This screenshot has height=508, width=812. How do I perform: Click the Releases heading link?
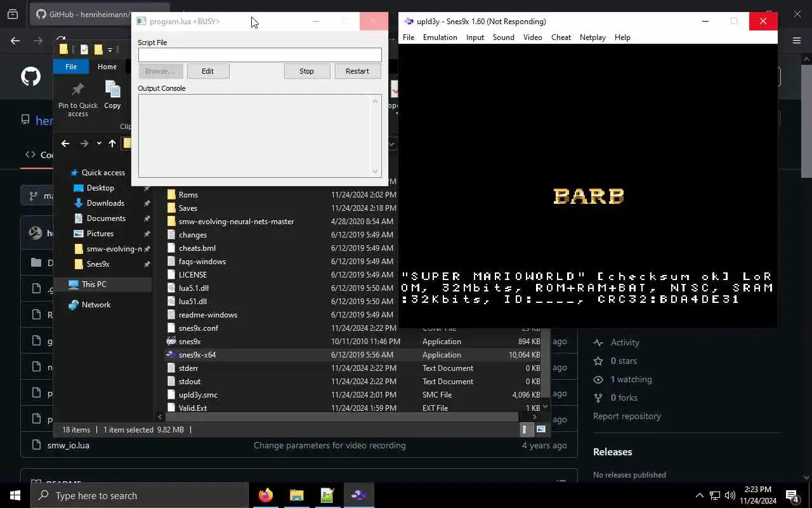click(x=612, y=452)
